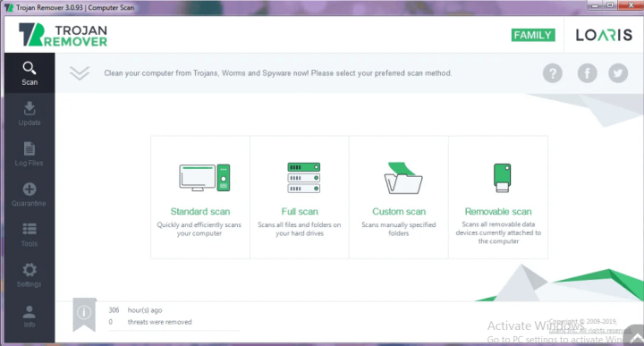Open the Info section in sidebar

click(30, 316)
